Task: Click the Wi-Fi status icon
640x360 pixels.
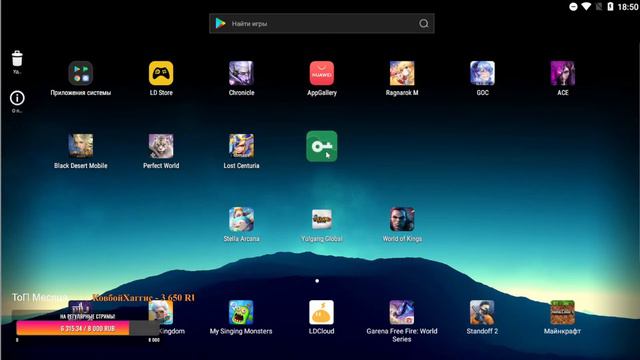Action: pos(586,6)
